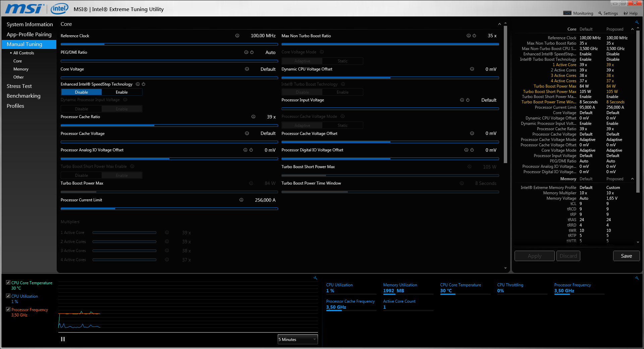
Task: Set SpeedStep Technology to Enable
Action: [x=122, y=92]
